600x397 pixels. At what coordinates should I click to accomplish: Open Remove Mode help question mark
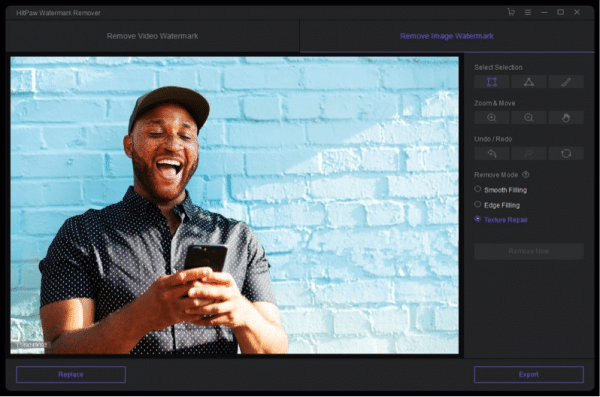[x=526, y=175]
